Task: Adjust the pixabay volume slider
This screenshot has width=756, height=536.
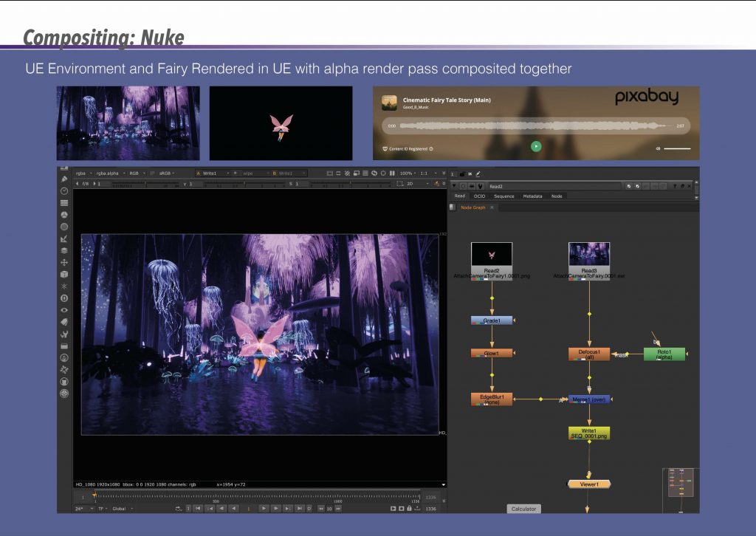Action: [676, 148]
